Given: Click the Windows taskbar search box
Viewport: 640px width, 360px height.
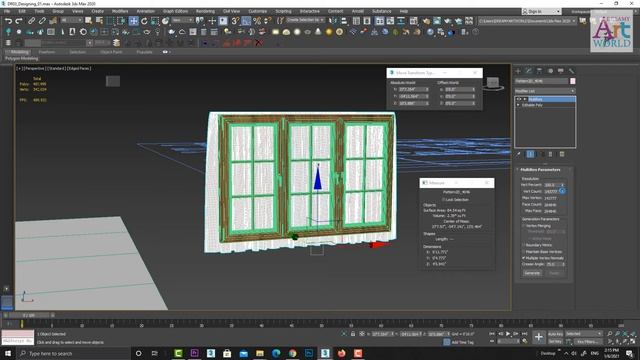Looking at the screenshot, I should point(74,353).
